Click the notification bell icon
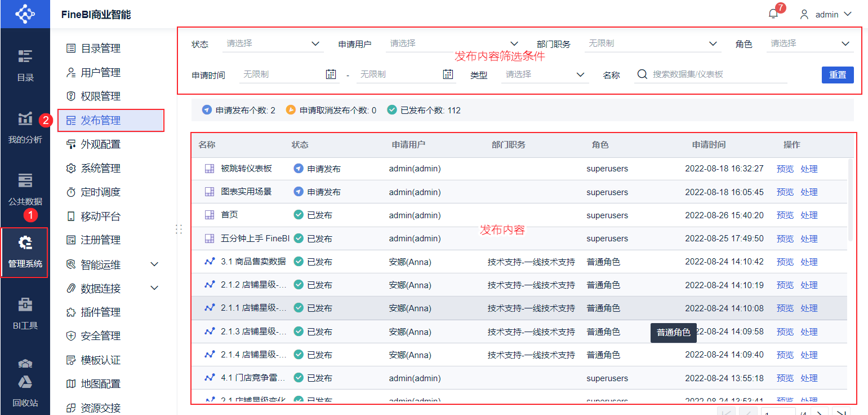Image resolution: width=868 pixels, height=415 pixels. click(773, 14)
